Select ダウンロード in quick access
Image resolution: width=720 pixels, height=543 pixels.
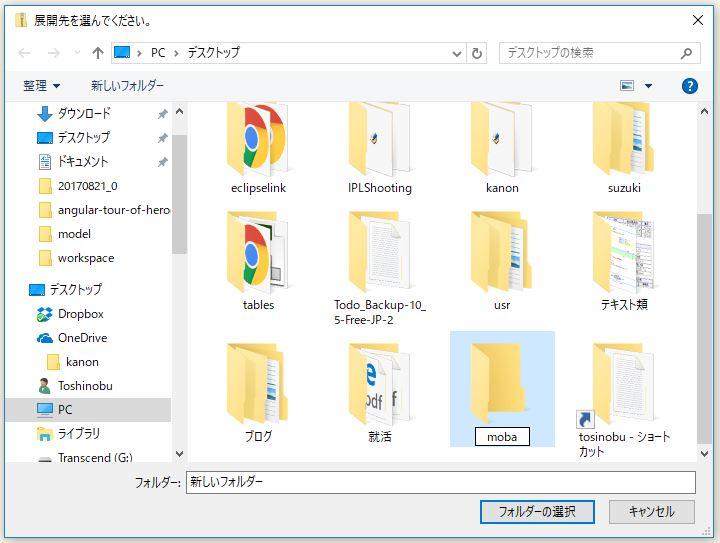click(x=85, y=113)
